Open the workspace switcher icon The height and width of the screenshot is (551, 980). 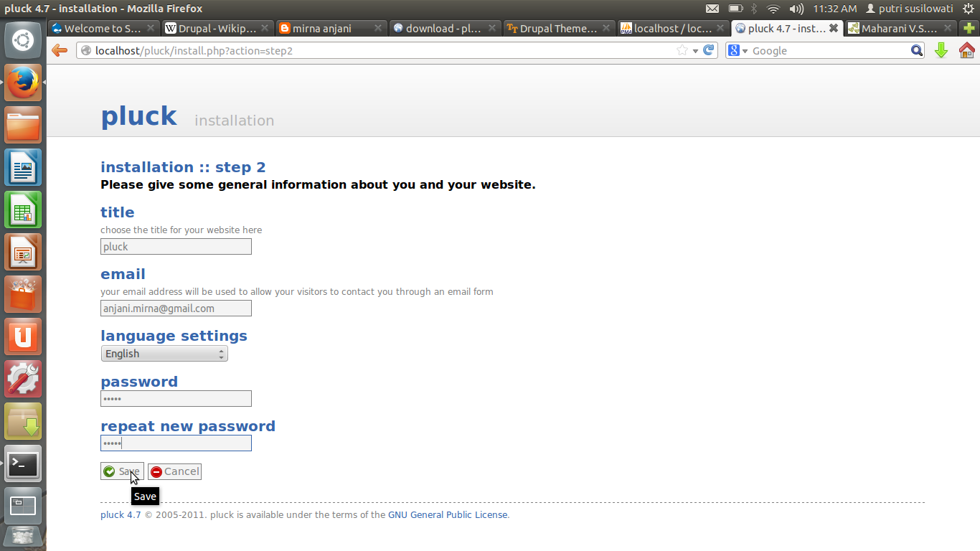point(23,506)
